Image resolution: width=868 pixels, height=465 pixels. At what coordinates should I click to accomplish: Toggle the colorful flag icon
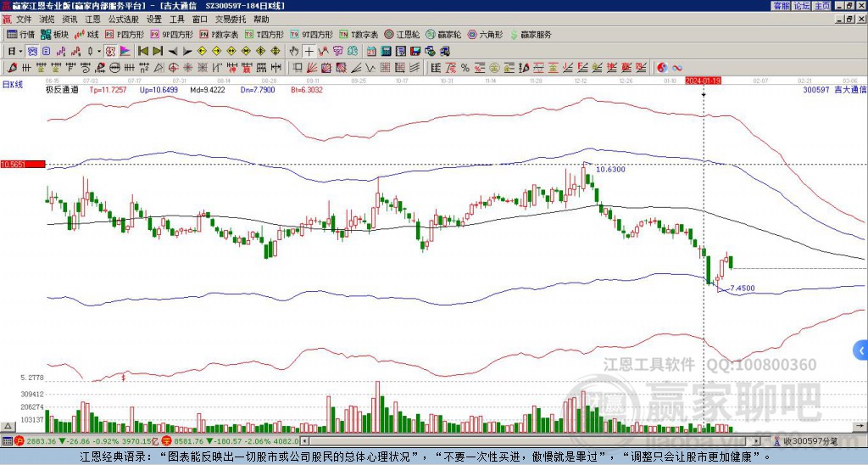click(125, 52)
